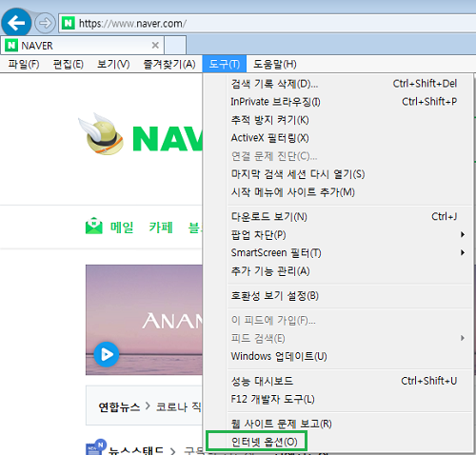
Task: Expand the SmartScreen 필터(T) submenu arrow
Action: click(463, 253)
